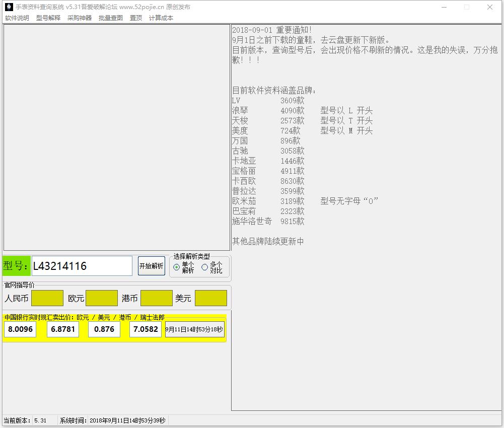The height and width of the screenshot is (428, 504).
Task: Select the 多个对比 radio option
Action: coord(212,267)
